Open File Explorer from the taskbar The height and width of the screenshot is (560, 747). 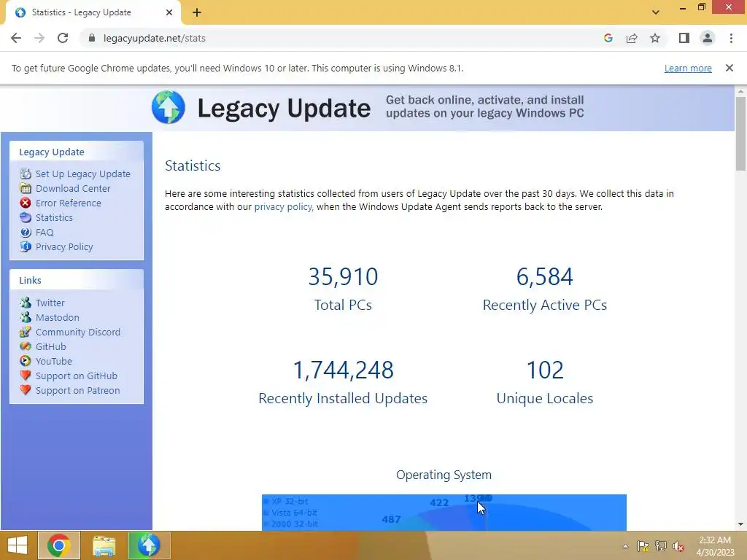[104, 545]
